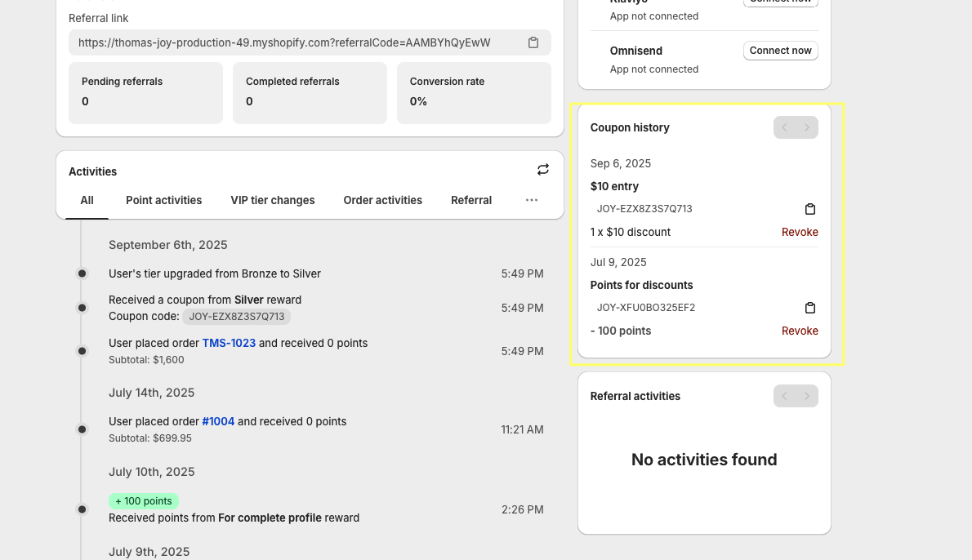The height and width of the screenshot is (560, 972).
Task: Open order TMS-1023 link
Action: pyautogui.click(x=229, y=343)
